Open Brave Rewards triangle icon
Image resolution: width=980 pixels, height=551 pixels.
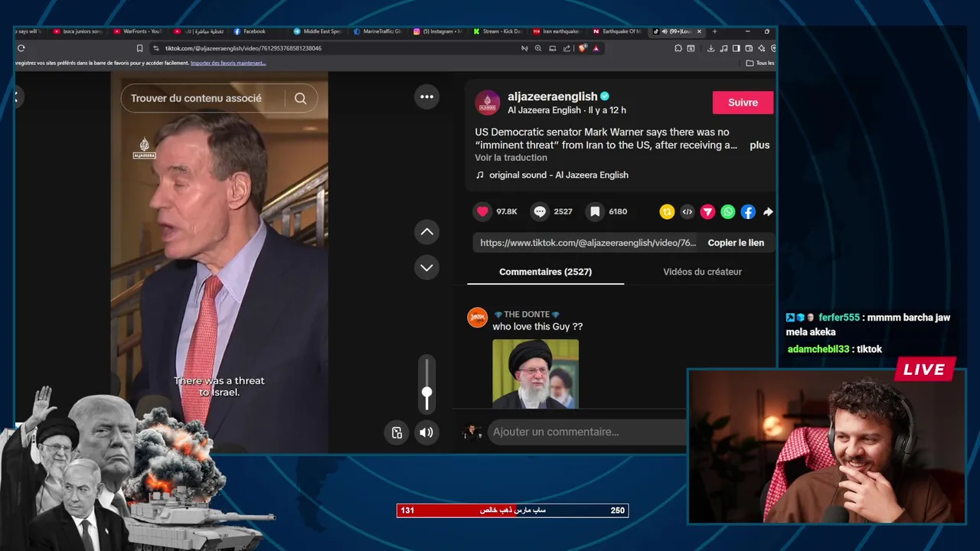point(596,48)
